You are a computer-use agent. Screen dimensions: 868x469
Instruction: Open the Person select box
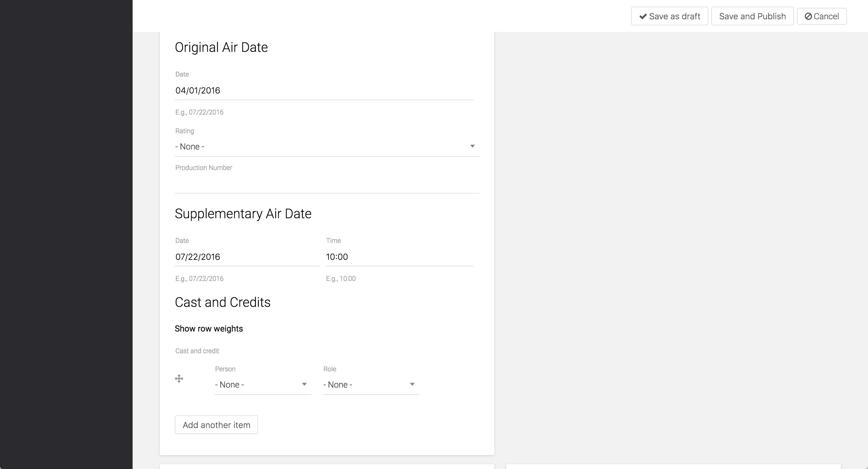point(256,385)
